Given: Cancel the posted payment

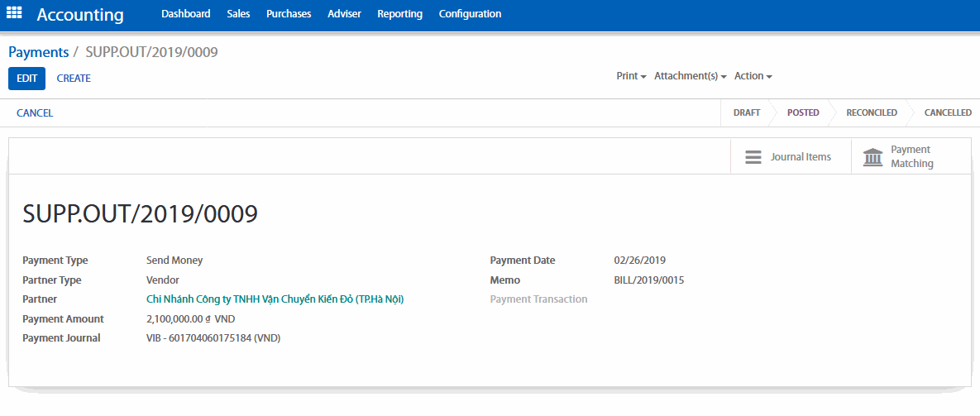Looking at the screenshot, I should [x=35, y=113].
